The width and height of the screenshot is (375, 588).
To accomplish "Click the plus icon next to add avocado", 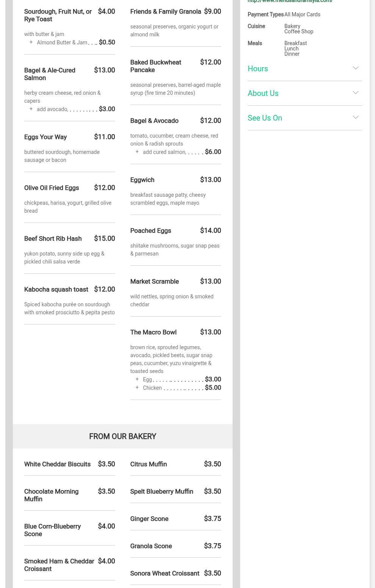I will pyautogui.click(x=31, y=109).
